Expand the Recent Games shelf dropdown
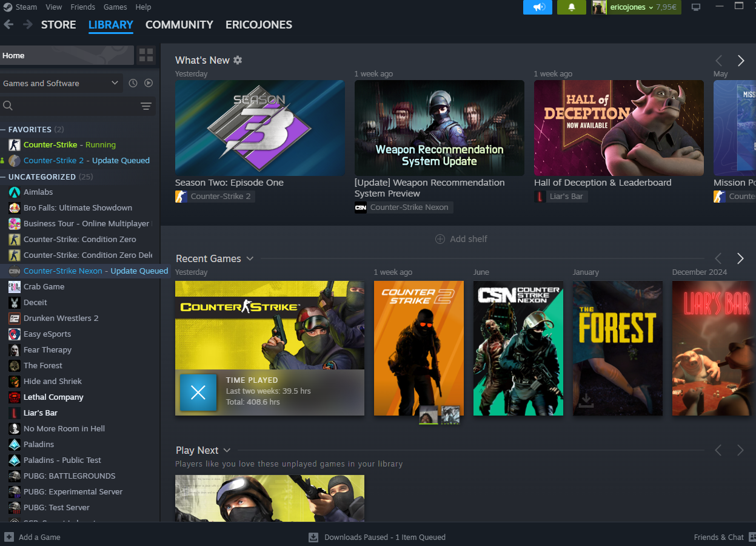The height and width of the screenshot is (546, 756). click(x=250, y=258)
